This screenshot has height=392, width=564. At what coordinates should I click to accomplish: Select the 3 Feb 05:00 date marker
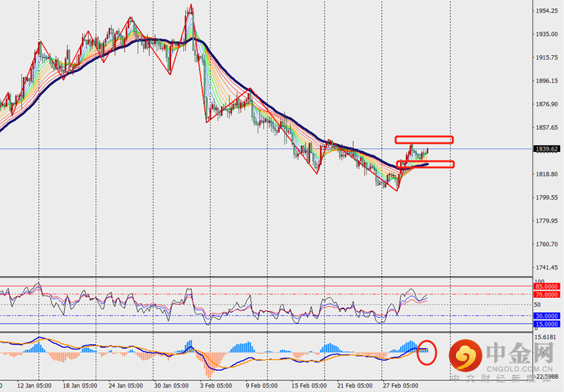(x=218, y=384)
